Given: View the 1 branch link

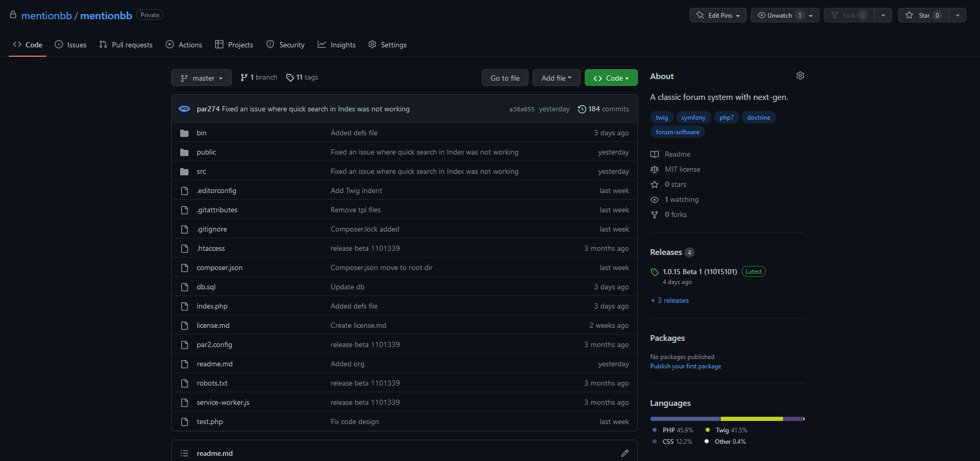Looking at the screenshot, I should point(259,78).
